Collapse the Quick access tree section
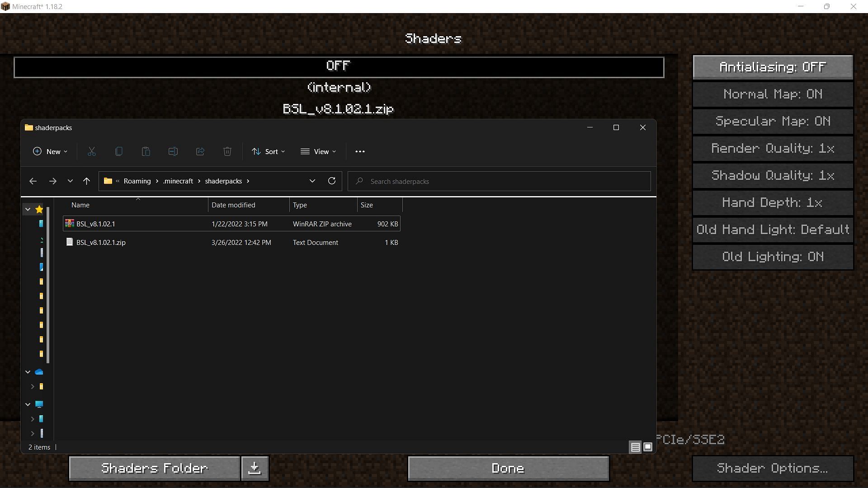868x488 pixels. click(28, 209)
